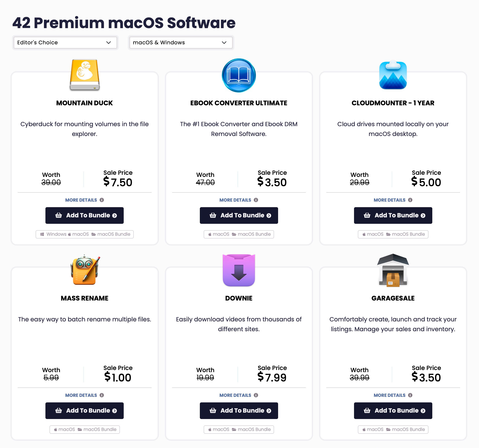Image resolution: width=479 pixels, height=448 pixels.
Task: Click info icon beside Downie More Details
Action: coord(256,395)
